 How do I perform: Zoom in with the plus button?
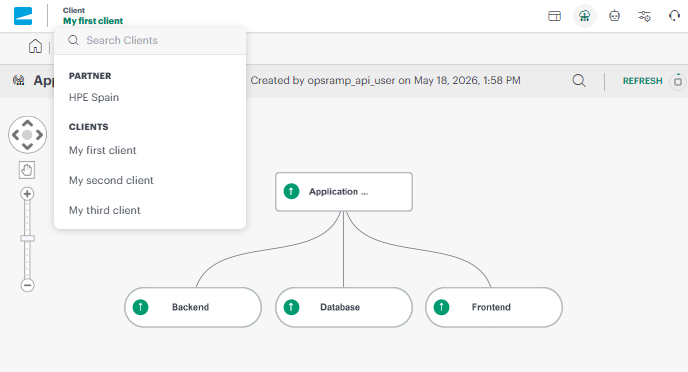click(x=27, y=194)
